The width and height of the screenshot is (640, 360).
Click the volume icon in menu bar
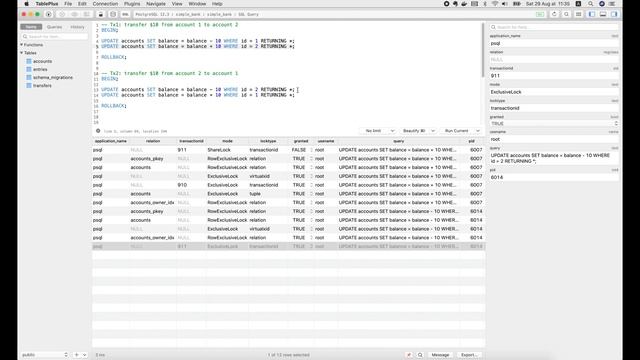coord(504,4)
